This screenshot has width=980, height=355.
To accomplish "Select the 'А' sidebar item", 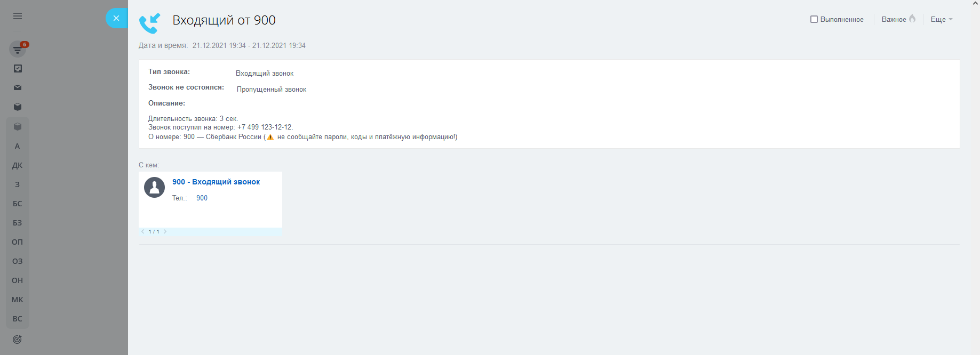I will 18,146.
